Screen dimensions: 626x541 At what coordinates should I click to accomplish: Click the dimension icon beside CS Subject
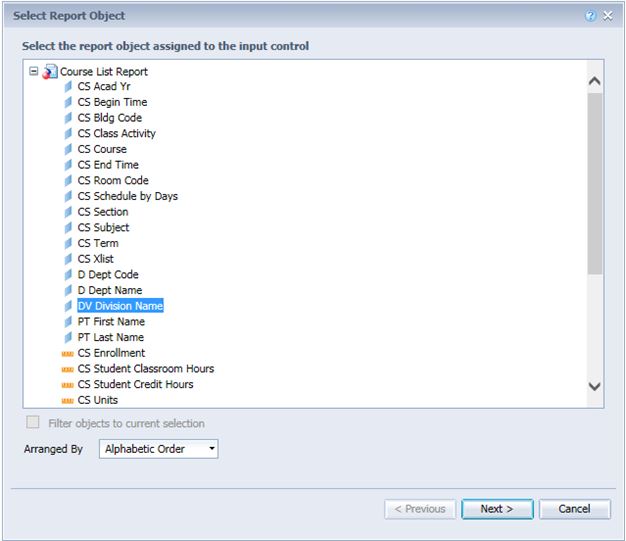[68, 228]
